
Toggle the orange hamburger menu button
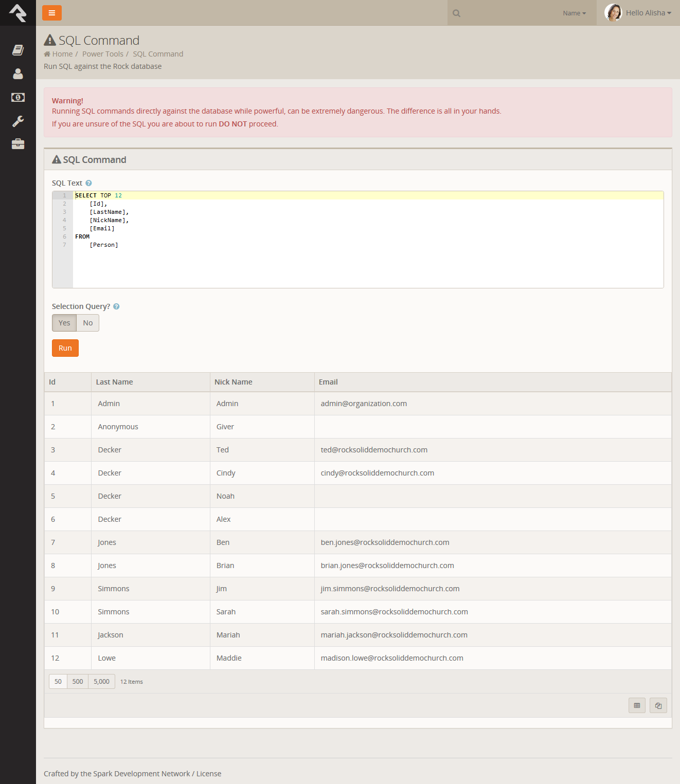[x=52, y=13]
